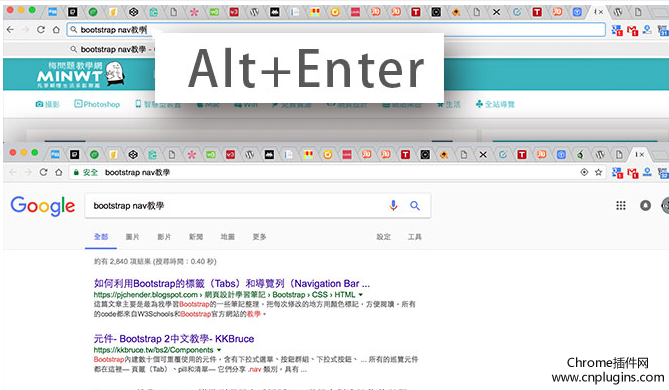Open 全站導覽 on the MINWT navigation
669x390 pixels.
[495, 104]
